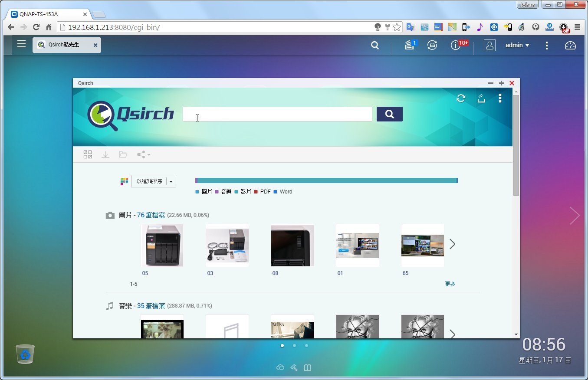Maximize the Qsirch app window
Image resolution: width=588 pixels, height=380 pixels.
pos(501,83)
